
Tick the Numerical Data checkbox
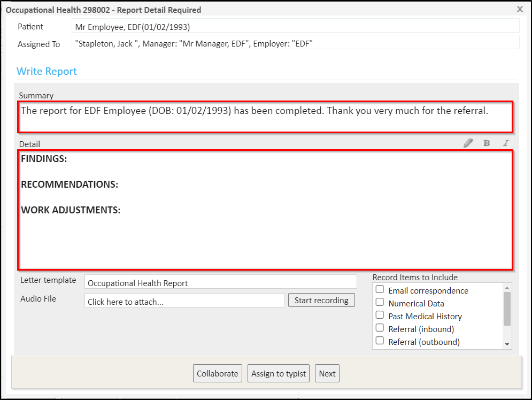pos(380,303)
